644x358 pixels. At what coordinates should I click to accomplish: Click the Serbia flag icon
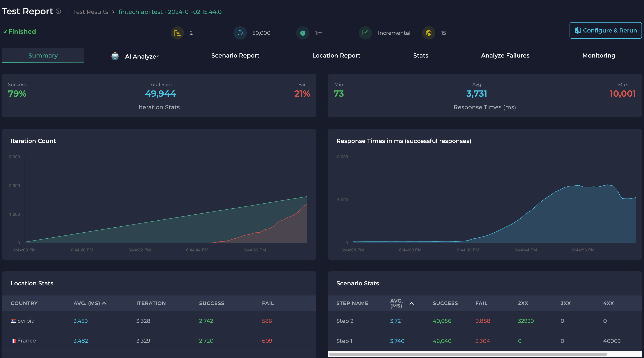[13, 321]
